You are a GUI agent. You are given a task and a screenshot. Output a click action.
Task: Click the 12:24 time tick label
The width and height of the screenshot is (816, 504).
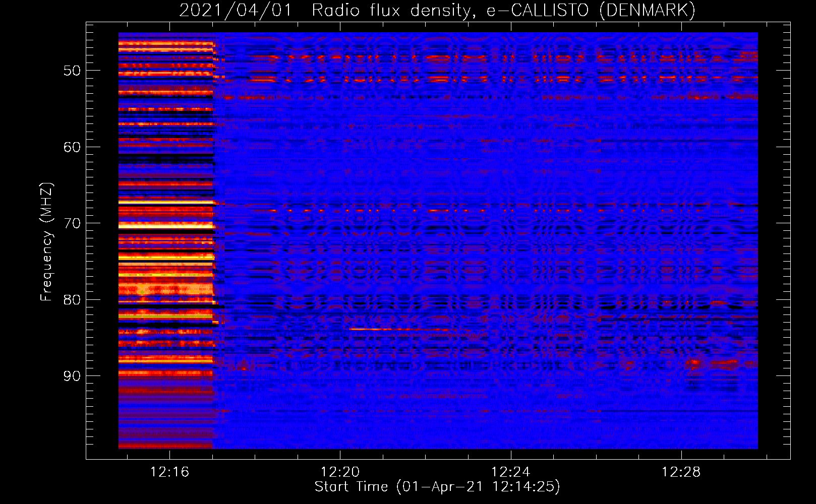[x=510, y=472]
